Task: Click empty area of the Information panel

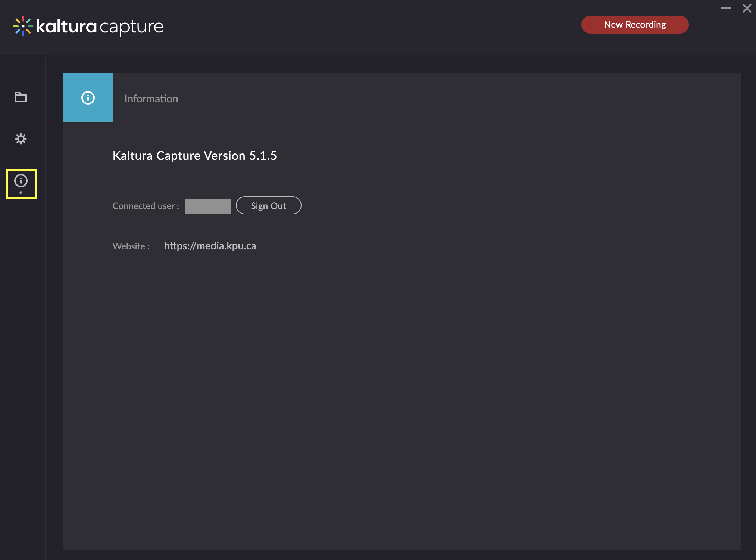Action: [410, 373]
